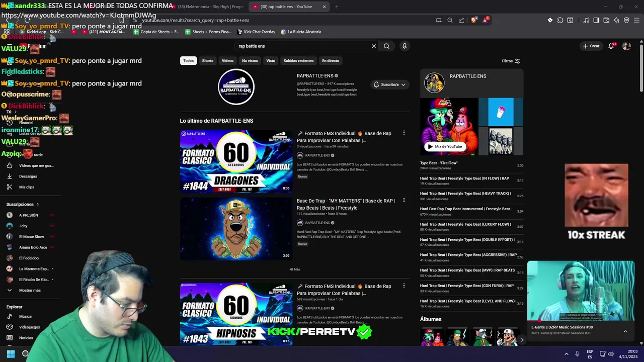Screen dimensions: 644x362
Task: Open El Marce Show subscription
Action: tap(31, 236)
